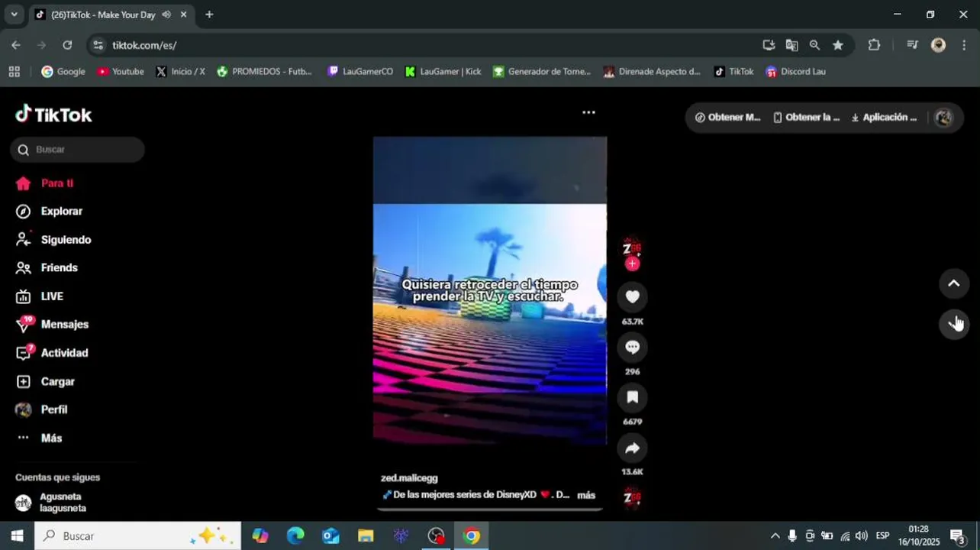Click the Buscar search field in TikTok
The width and height of the screenshot is (980, 550).
click(x=77, y=150)
